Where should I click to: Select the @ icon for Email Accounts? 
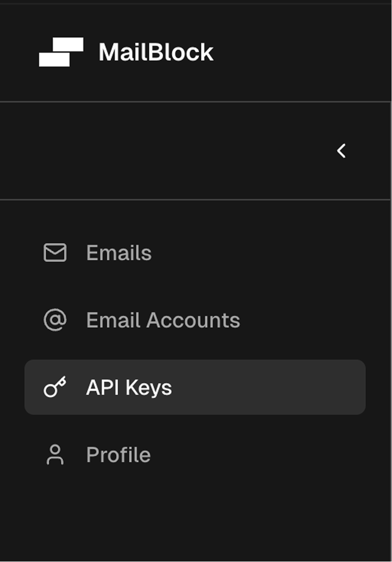pyautogui.click(x=54, y=320)
